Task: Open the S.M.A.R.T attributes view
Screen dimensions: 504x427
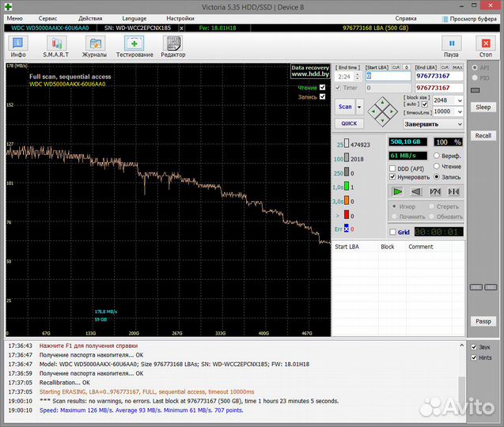Action: click(55, 47)
